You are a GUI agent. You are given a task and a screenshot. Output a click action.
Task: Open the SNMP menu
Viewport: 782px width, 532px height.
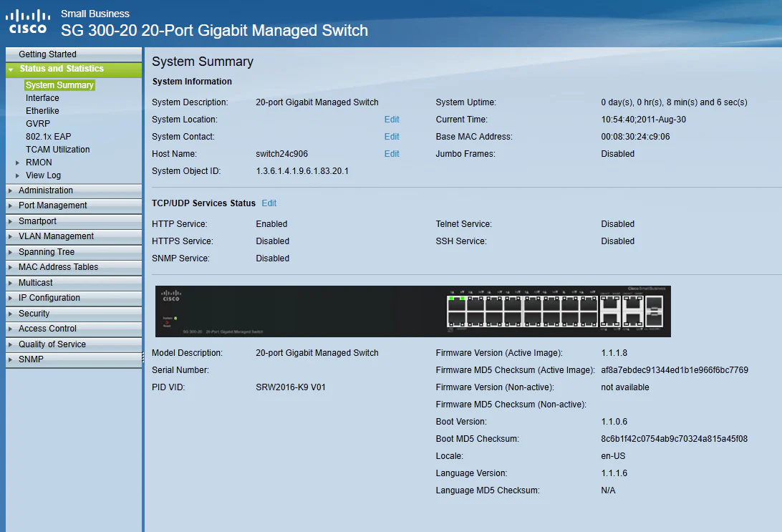74,359
